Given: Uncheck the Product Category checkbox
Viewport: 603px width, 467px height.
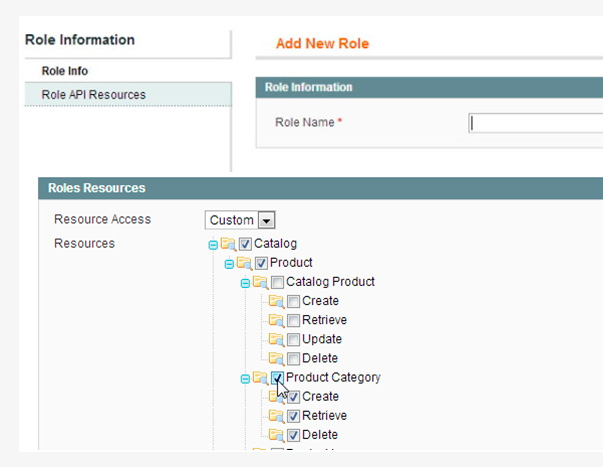Looking at the screenshot, I should [277, 378].
